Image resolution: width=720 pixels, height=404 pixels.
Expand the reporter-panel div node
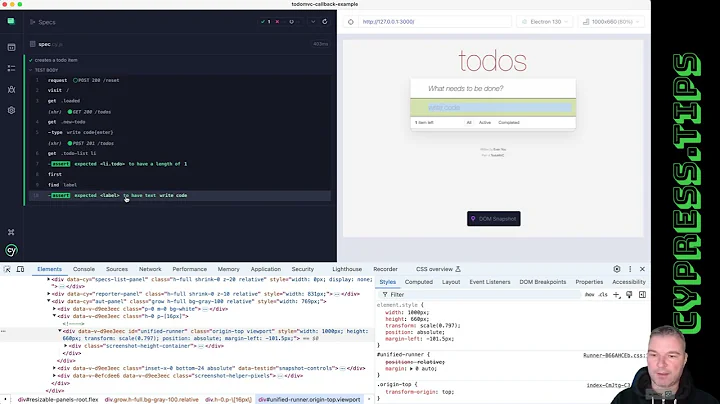click(49, 294)
